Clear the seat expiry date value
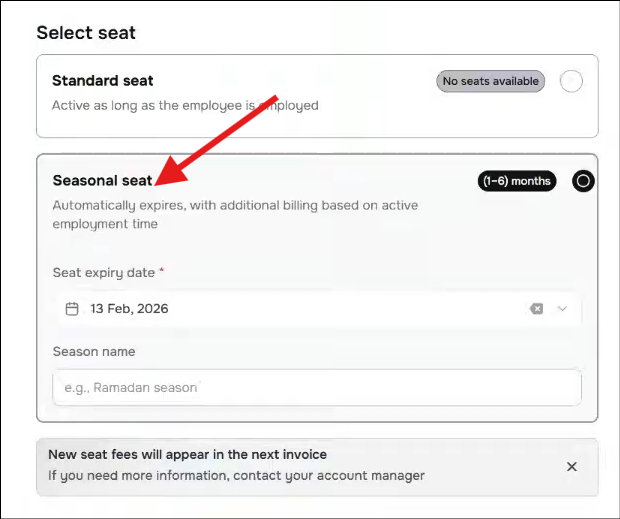Viewport: 620px width, 519px height. (537, 309)
